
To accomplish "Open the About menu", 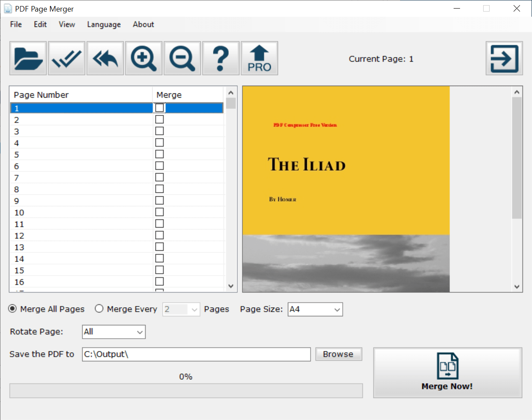I will (x=143, y=24).
